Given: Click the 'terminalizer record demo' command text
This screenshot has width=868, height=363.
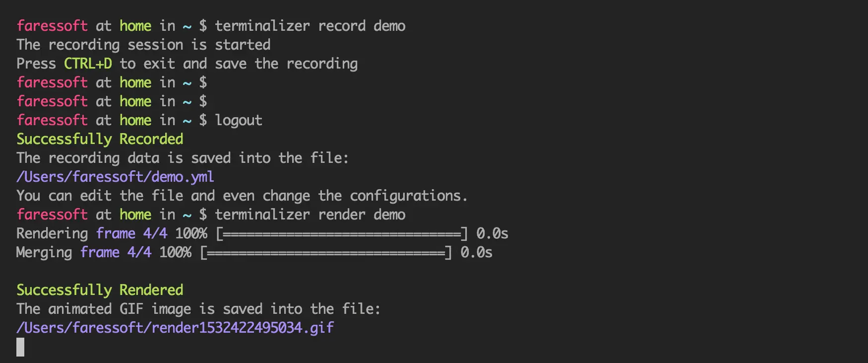Looking at the screenshot, I should coord(310,26).
